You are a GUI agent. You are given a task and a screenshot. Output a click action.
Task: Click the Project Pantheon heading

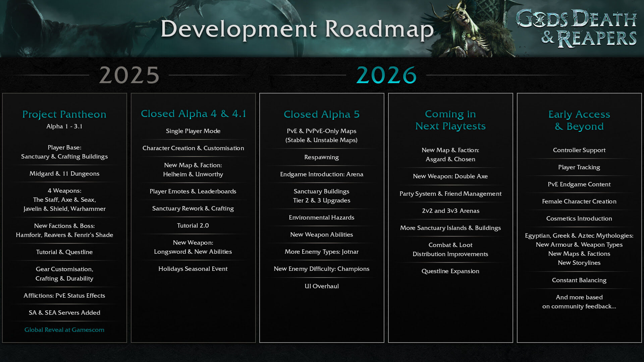pyautogui.click(x=64, y=114)
